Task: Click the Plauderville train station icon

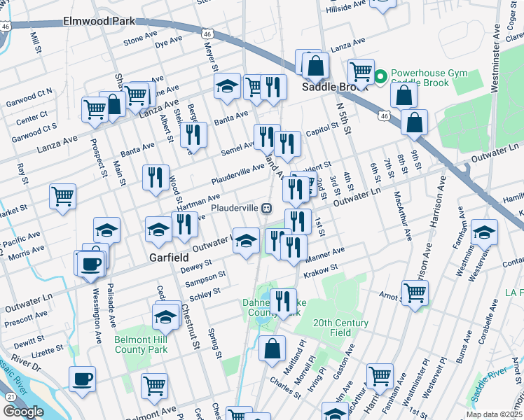Action: (x=266, y=209)
